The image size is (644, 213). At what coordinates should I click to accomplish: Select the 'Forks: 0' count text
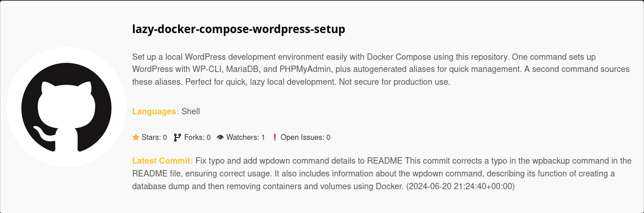coord(198,138)
